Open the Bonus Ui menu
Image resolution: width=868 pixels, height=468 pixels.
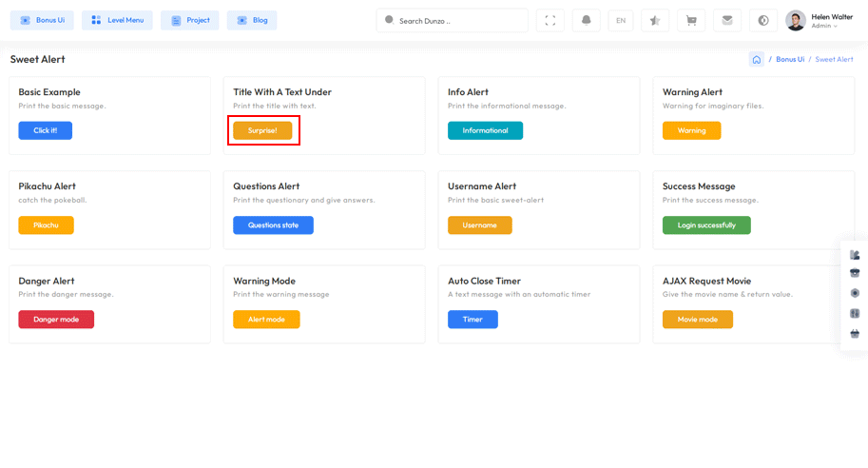[x=42, y=20]
